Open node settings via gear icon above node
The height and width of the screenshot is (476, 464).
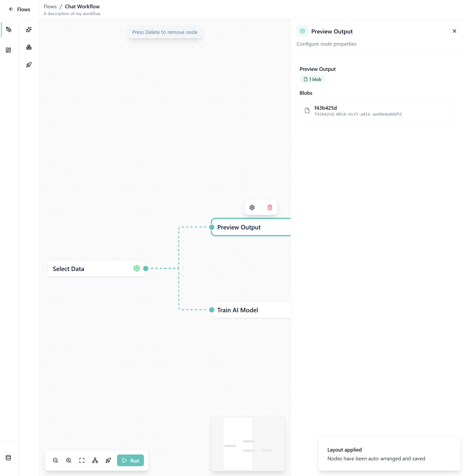click(x=252, y=207)
